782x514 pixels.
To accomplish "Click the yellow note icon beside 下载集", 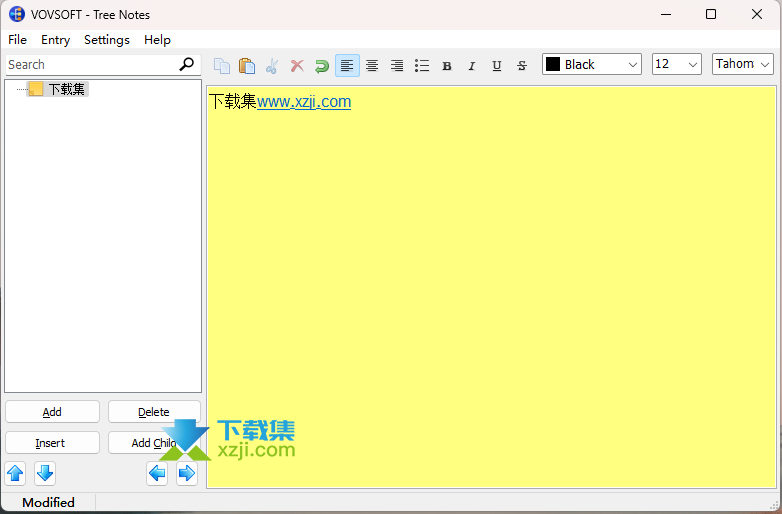I will click(x=35, y=89).
